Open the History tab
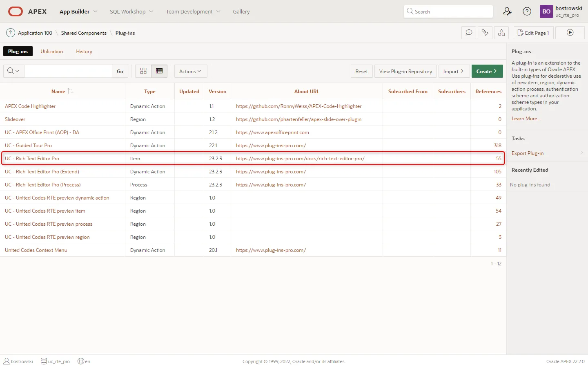 click(84, 52)
